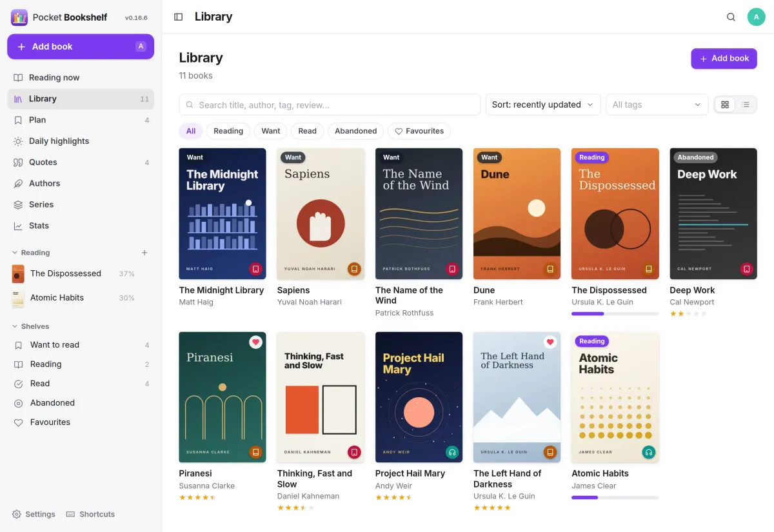This screenshot has height=532, width=774.
Task: Collapse the Reading section in sidebar
Action: pos(31,253)
